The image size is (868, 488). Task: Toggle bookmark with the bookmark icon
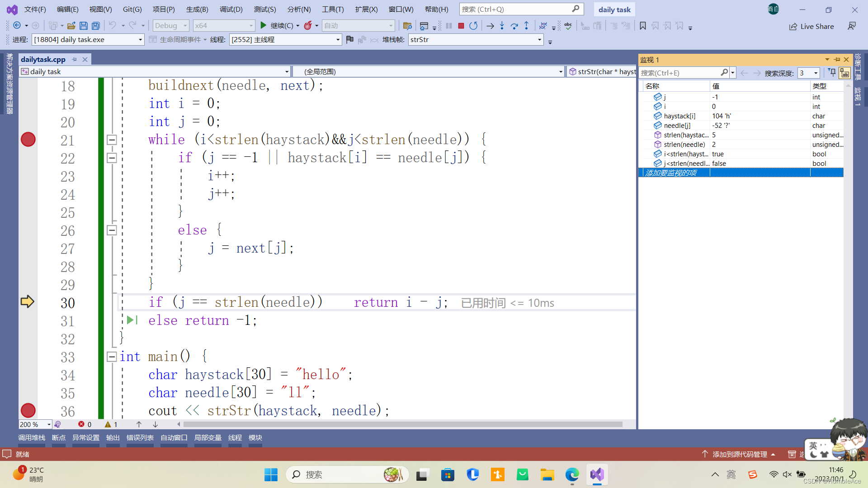[x=642, y=26]
